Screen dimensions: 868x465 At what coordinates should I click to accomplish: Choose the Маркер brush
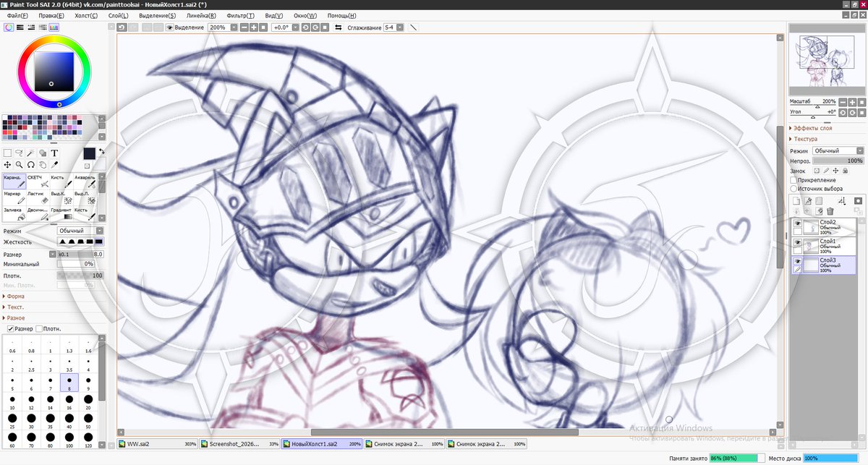click(14, 198)
